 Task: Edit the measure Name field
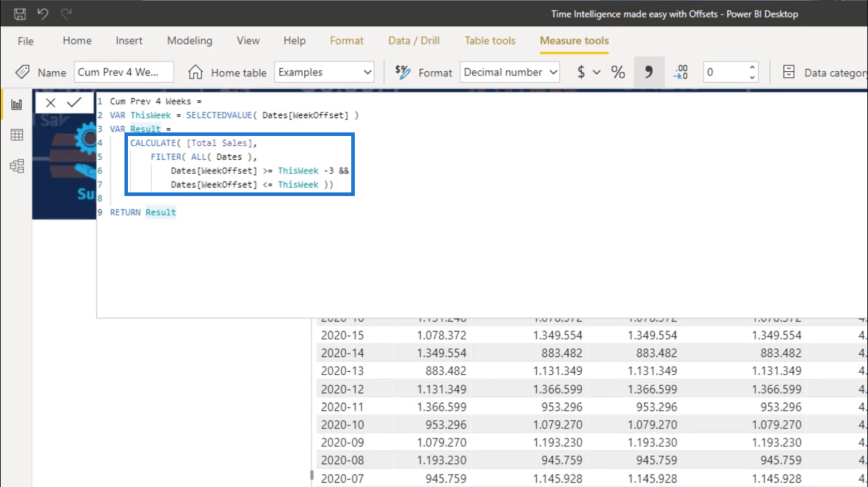[123, 72]
